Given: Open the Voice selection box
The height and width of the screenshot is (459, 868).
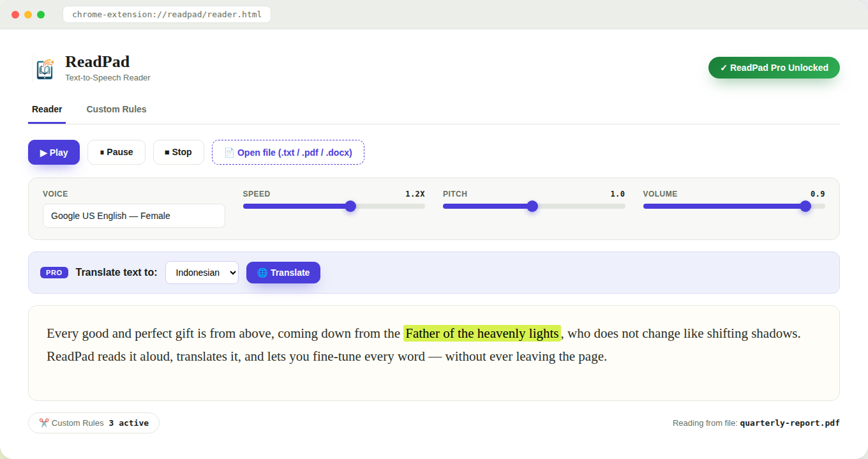Looking at the screenshot, I should [x=134, y=216].
